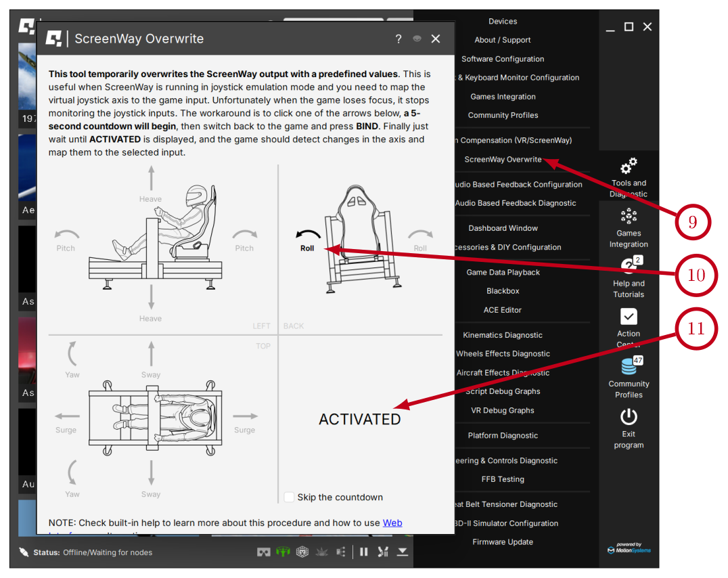Viewport: 728px width, 578px height.
Task: Open Games Integration sidebar icon
Action: coord(629,217)
